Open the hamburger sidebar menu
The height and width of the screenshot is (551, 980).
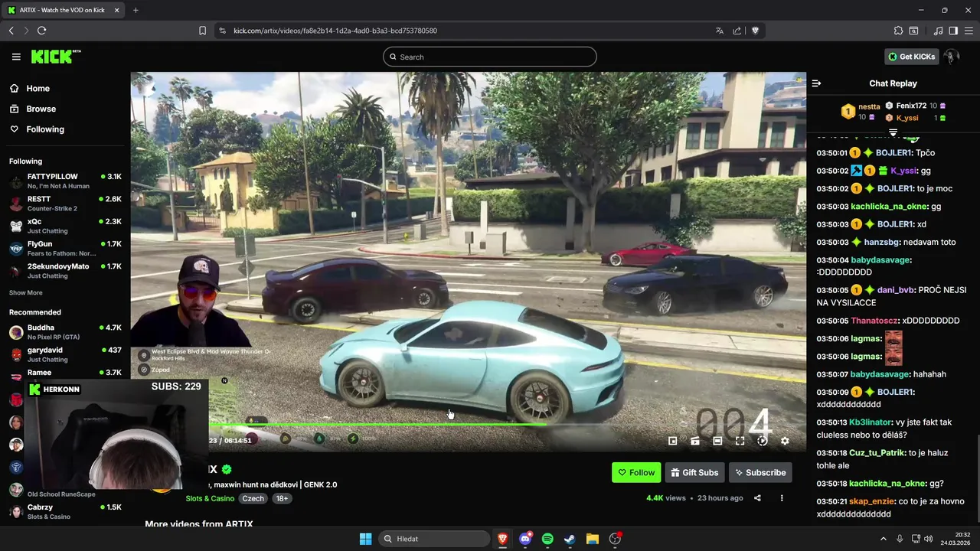16,57
